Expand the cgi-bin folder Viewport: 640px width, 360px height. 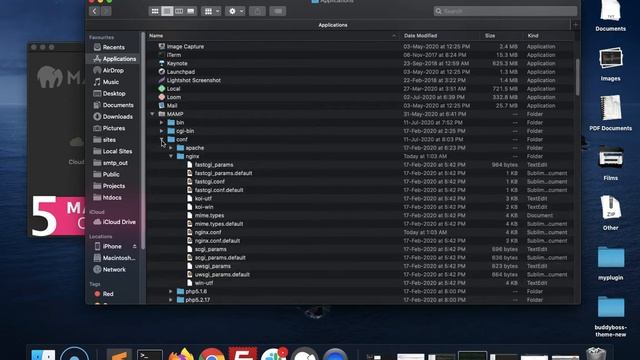click(162, 131)
